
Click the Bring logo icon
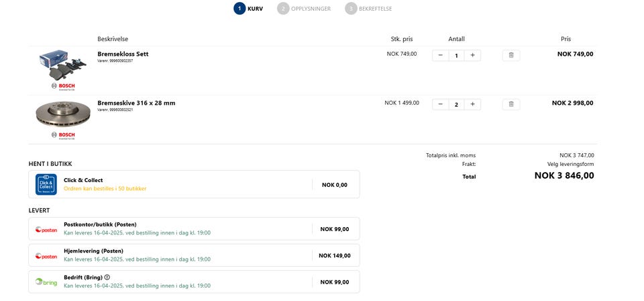pyautogui.click(x=46, y=282)
